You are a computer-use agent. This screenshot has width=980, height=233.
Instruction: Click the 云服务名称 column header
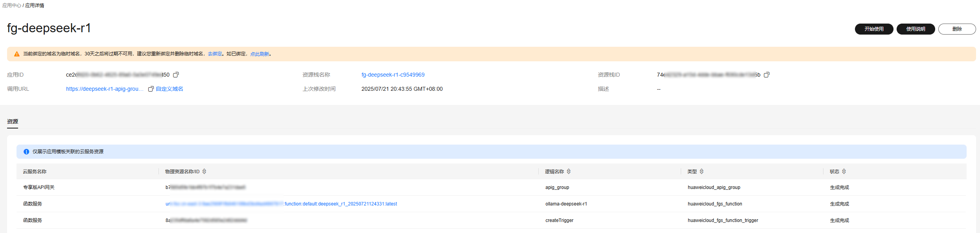point(35,172)
